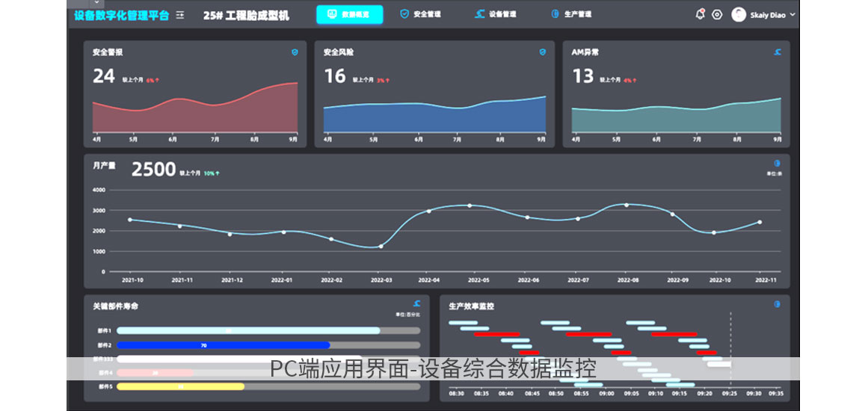868x411 pixels.
Task: Click the icon on AM异常 card
Action: point(778,52)
